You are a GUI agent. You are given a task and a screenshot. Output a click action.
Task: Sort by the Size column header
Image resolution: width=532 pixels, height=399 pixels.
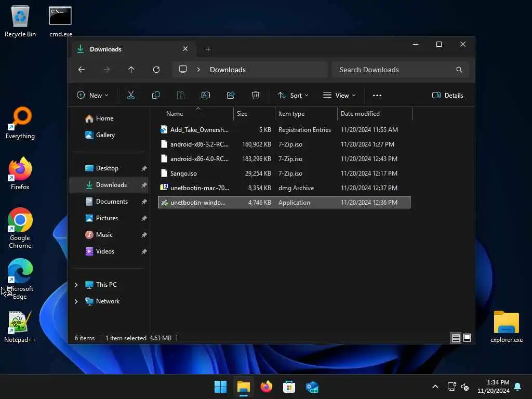(x=254, y=114)
